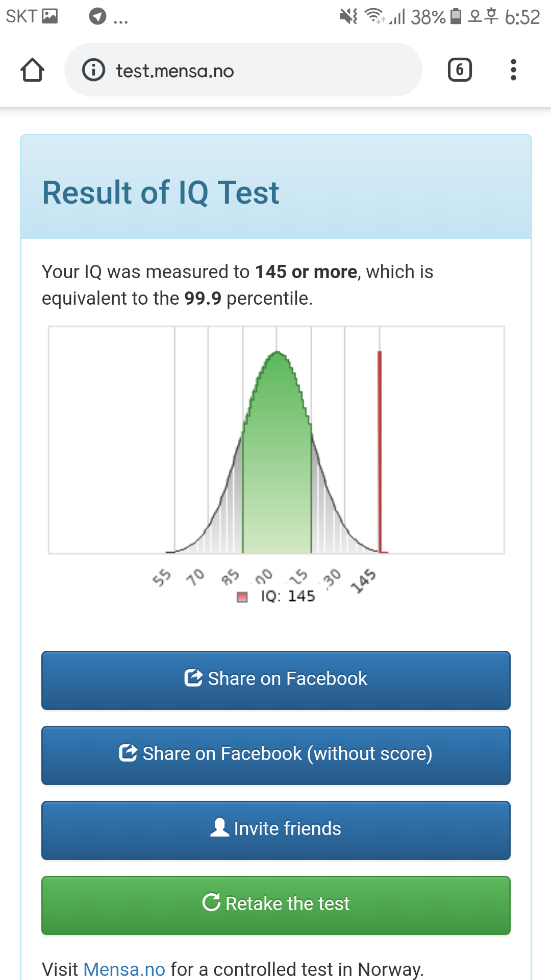Tap the Wi-Fi status icon

click(x=375, y=16)
